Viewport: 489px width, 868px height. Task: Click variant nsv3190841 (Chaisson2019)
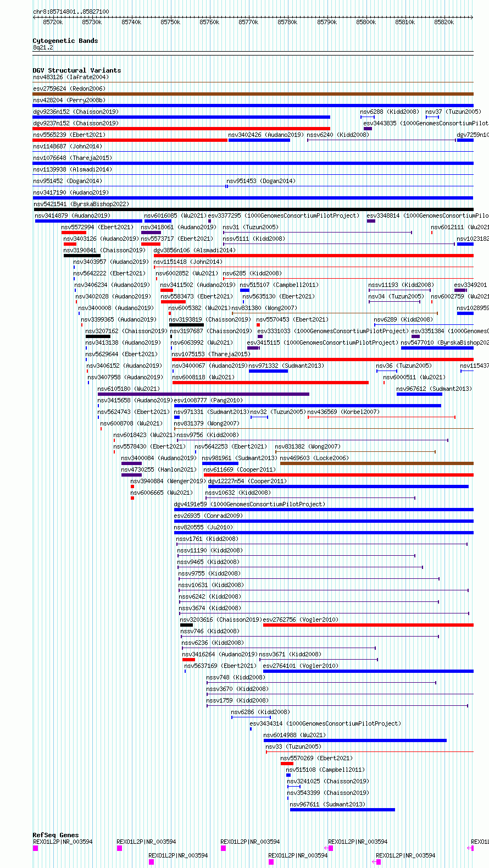pos(105,250)
